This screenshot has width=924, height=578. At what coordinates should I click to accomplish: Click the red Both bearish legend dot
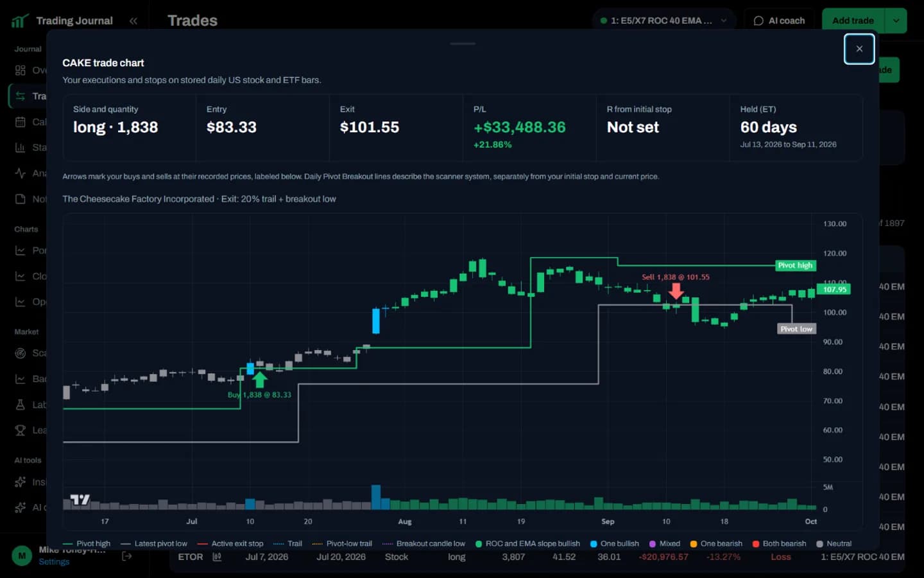[x=756, y=544]
